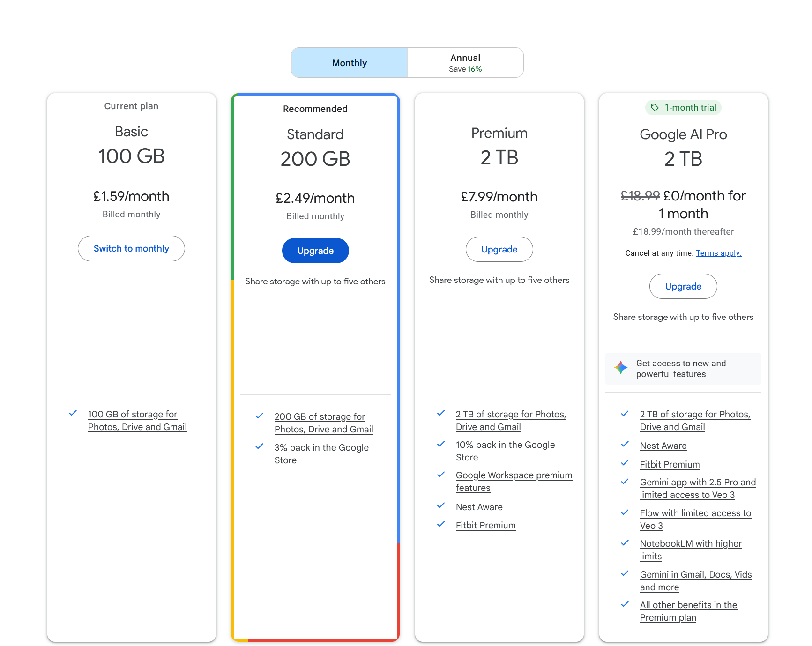
Task: Click Switch to monthly on Basic plan
Action: pyautogui.click(x=131, y=248)
